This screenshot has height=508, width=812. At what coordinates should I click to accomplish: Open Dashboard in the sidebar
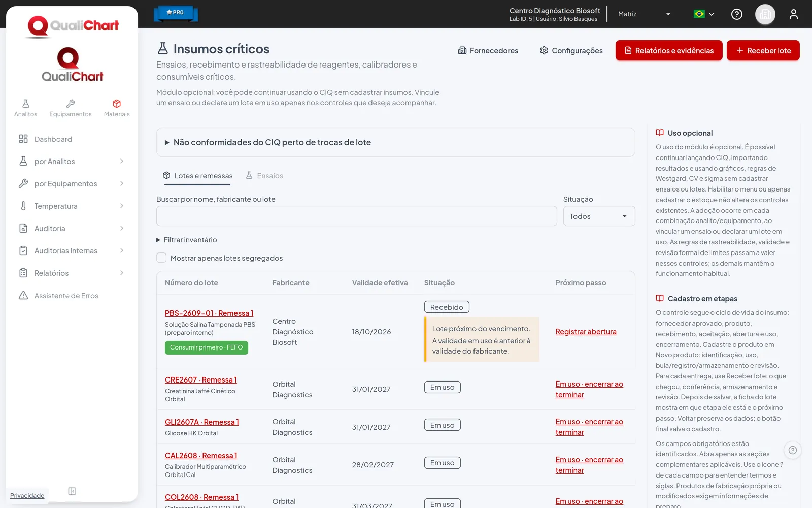pos(71,139)
